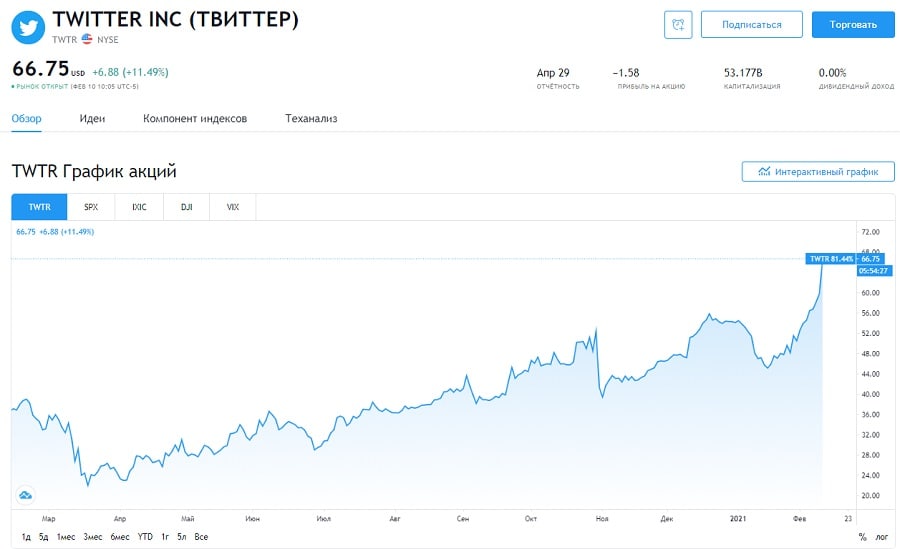Click the 0.00% dividend yield value
900x549 pixels.
point(832,73)
